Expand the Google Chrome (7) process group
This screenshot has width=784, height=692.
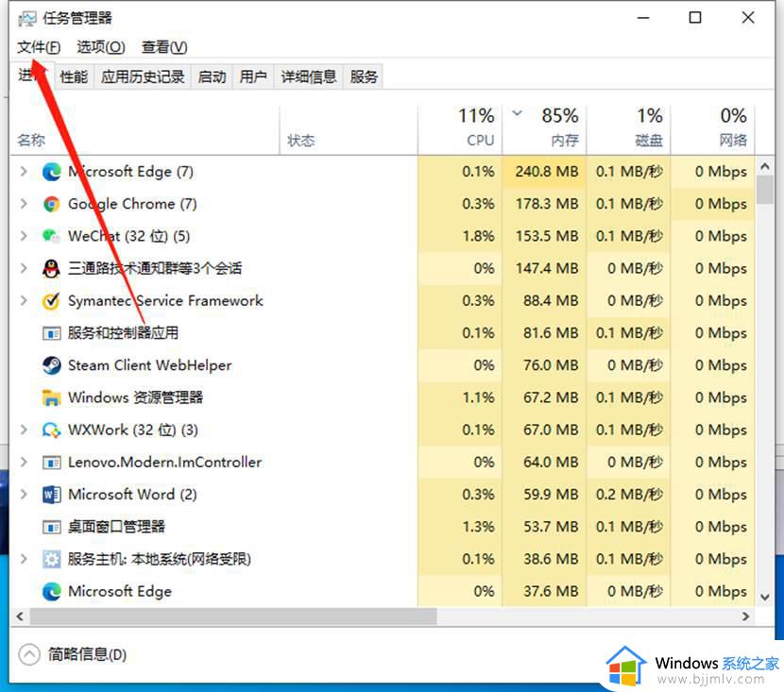coord(24,203)
